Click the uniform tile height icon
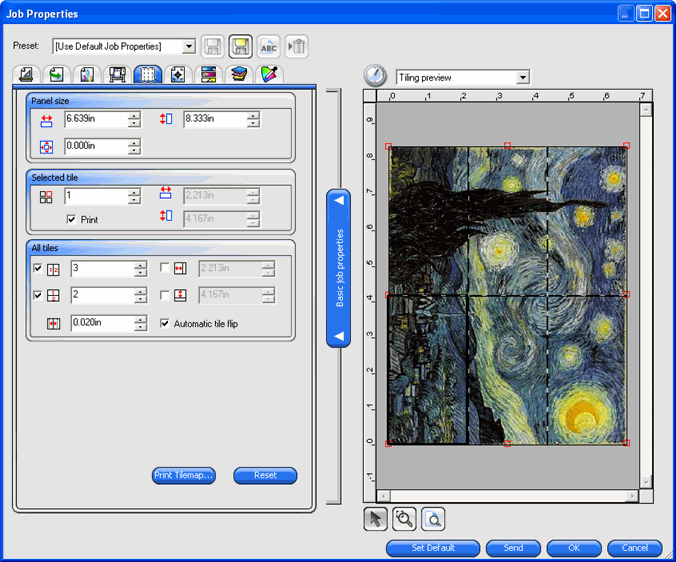This screenshot has height=562, width=676. (180, 295)
